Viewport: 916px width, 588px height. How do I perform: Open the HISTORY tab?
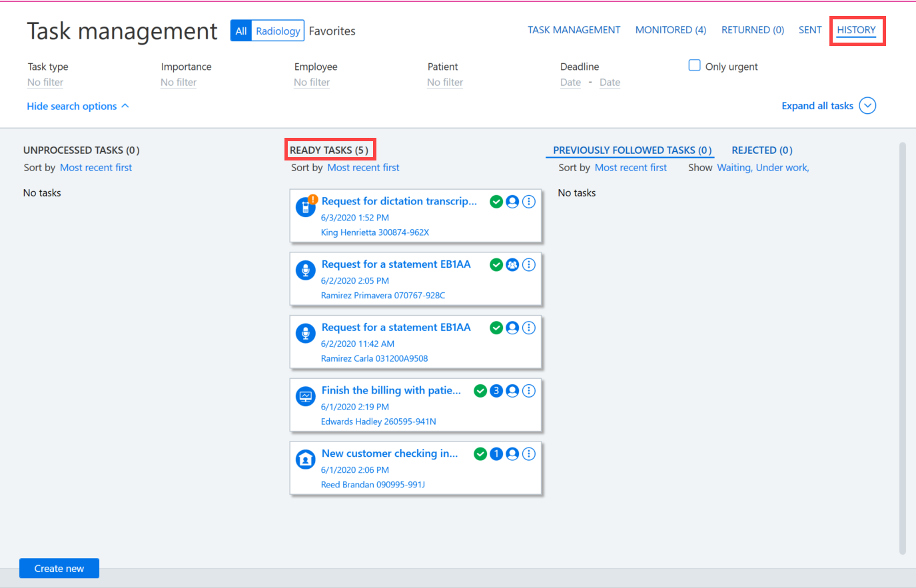856,30
